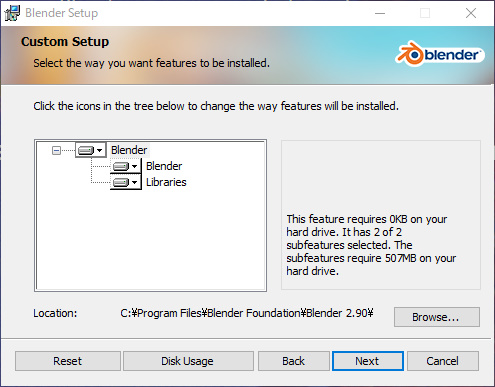Click the Location: label
This screenshot has height=387, width=495.
pyautogui.click(x=55, y=313)
